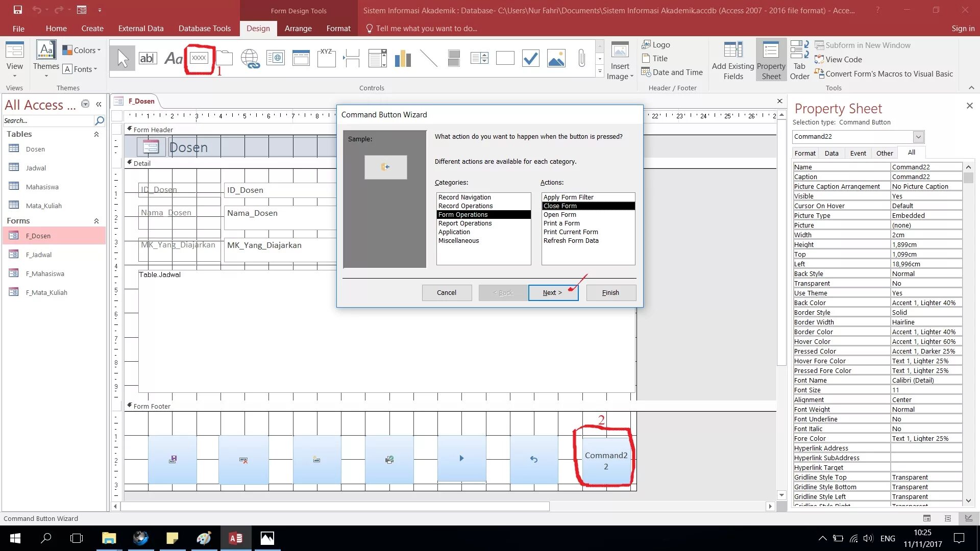Switch to the Arrange ribbon tab

click(x=298, y=29)
